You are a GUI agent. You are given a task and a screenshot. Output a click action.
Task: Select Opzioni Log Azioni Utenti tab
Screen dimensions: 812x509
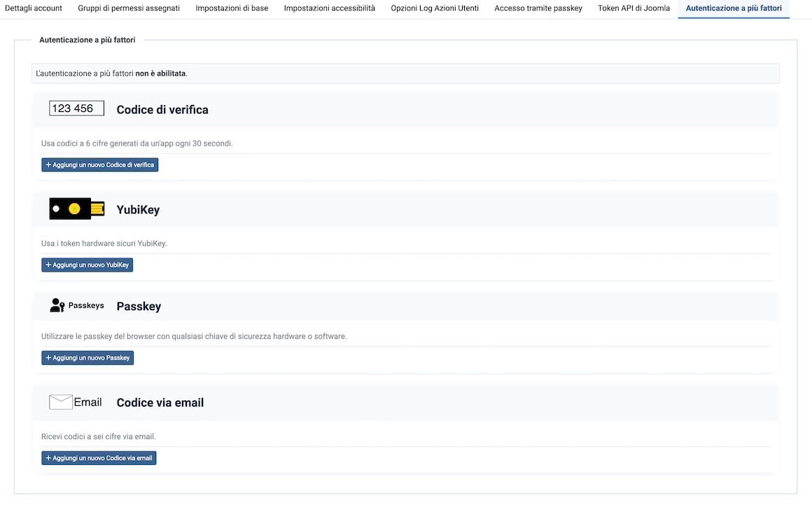(x=435, y=8)
